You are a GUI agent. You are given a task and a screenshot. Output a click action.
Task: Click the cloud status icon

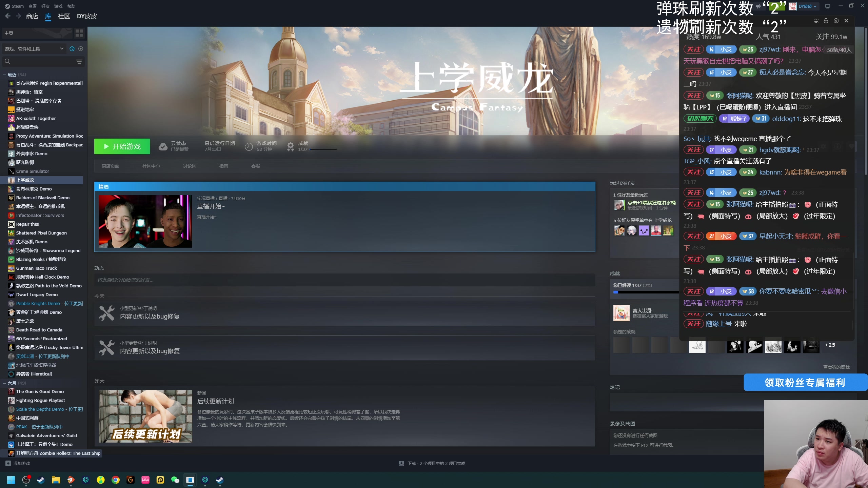(x=163, y=146)
